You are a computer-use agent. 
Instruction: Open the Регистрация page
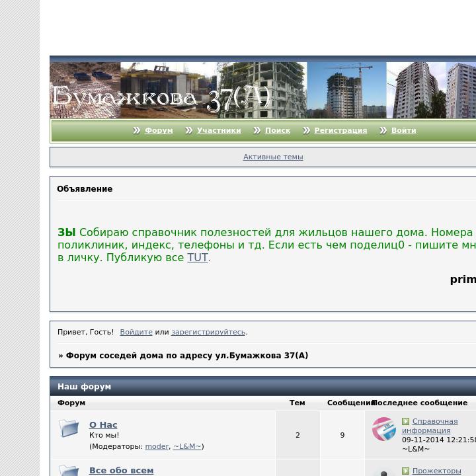(x=340, y=130)
